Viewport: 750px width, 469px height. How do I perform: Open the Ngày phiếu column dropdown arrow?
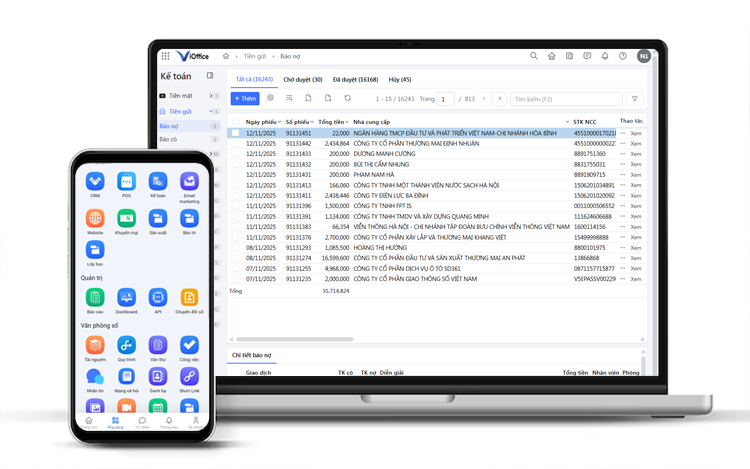point(279,122)
